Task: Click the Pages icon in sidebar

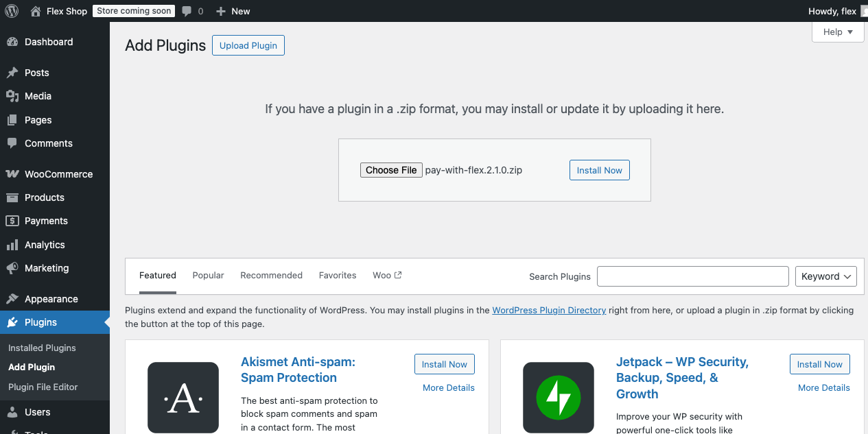Action: tap(12, 120)
